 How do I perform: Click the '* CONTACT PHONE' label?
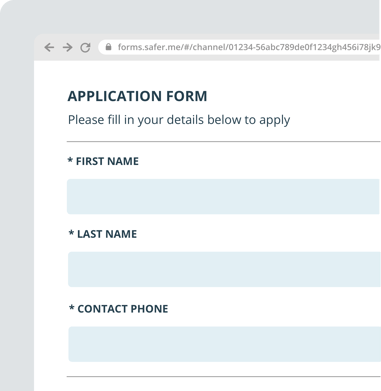[118, 309]
